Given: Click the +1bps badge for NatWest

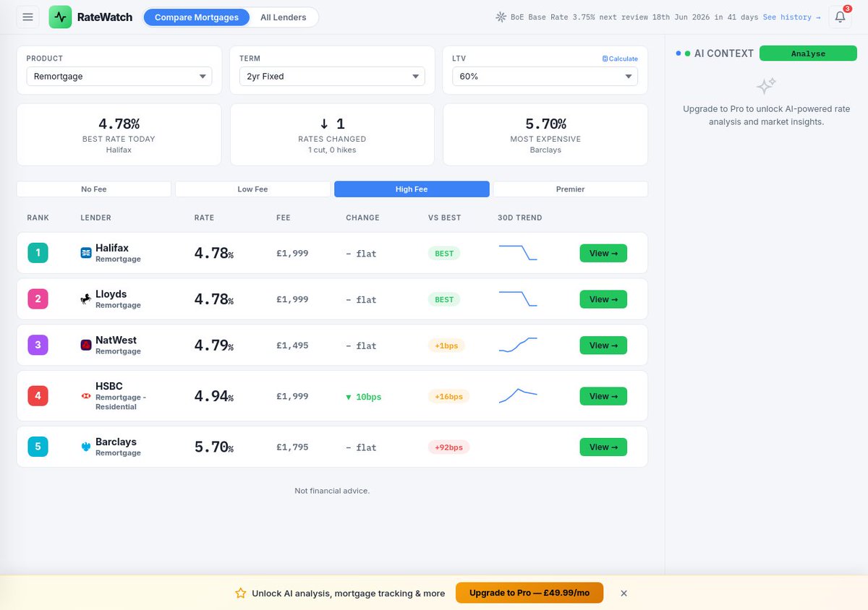Looking at the screenshot, I should (x=446, y=345).
